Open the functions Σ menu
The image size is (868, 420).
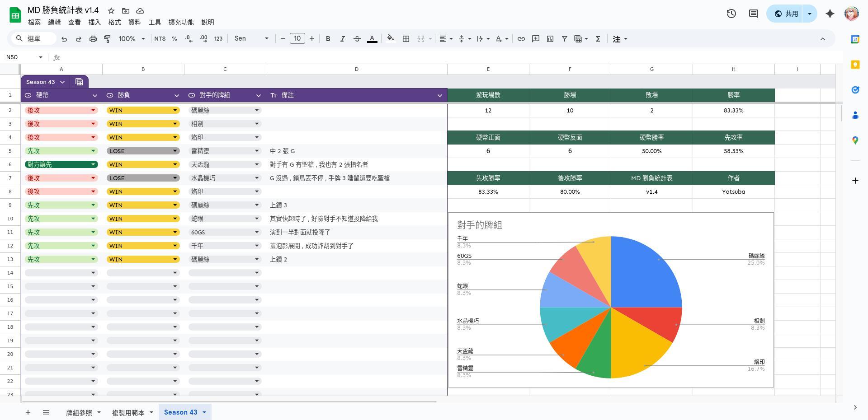pyautogui.click(x=598, y=39)
